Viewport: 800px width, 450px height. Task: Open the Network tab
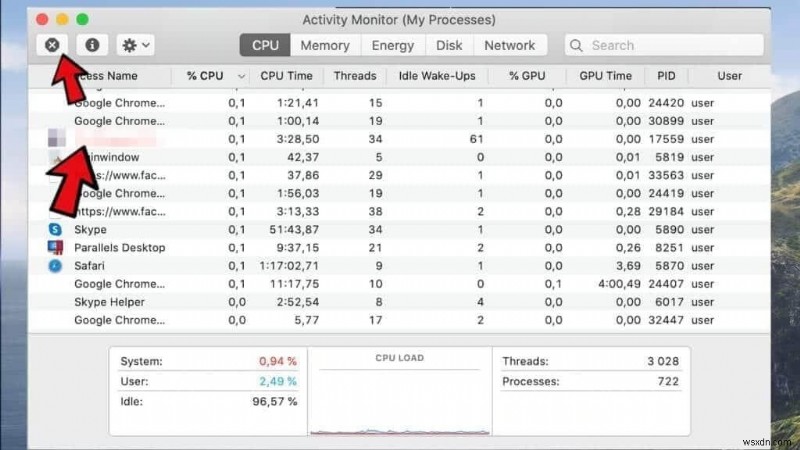click(509, 45)
